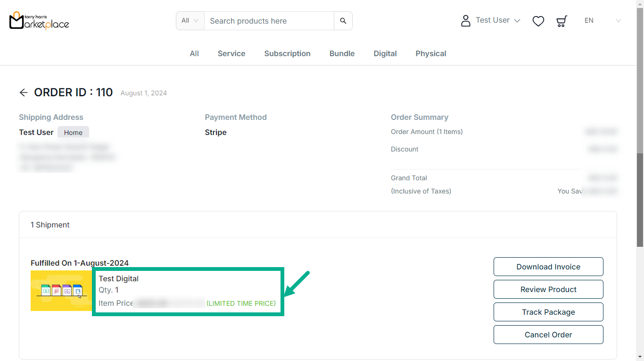Go back using the left arrow

(24, 92)
